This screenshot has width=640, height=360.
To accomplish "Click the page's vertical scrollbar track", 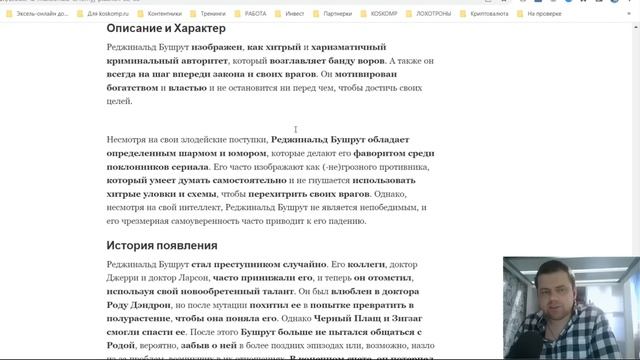I will 636,143.
